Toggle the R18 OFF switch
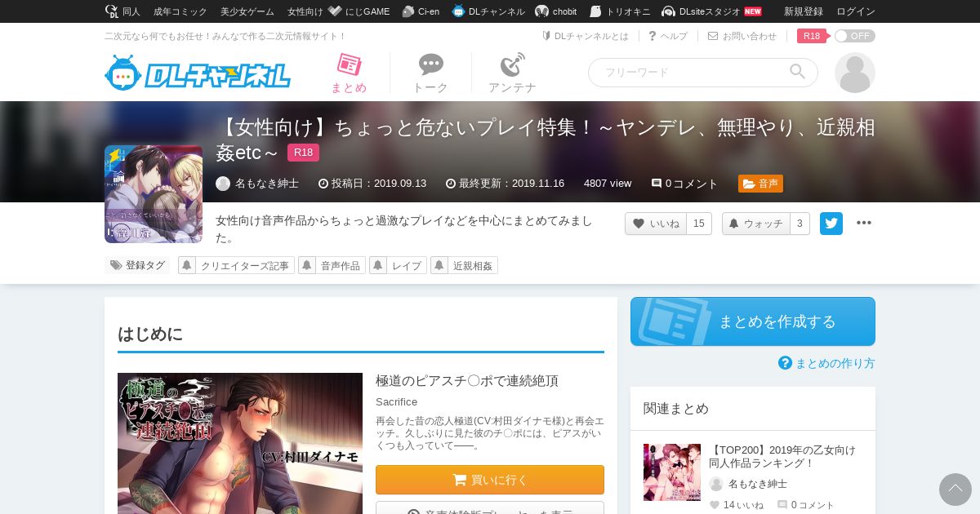 point(854,36)
